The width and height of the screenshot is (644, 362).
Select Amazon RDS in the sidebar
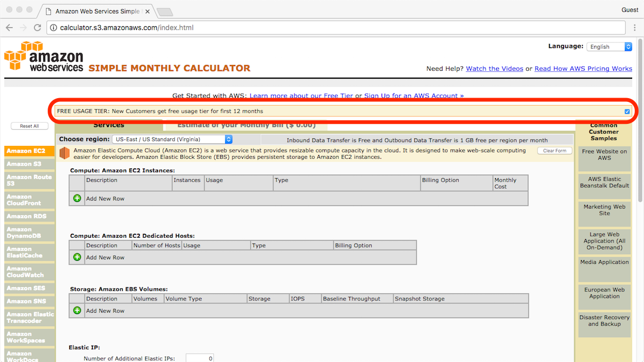(x=29, y=216)
